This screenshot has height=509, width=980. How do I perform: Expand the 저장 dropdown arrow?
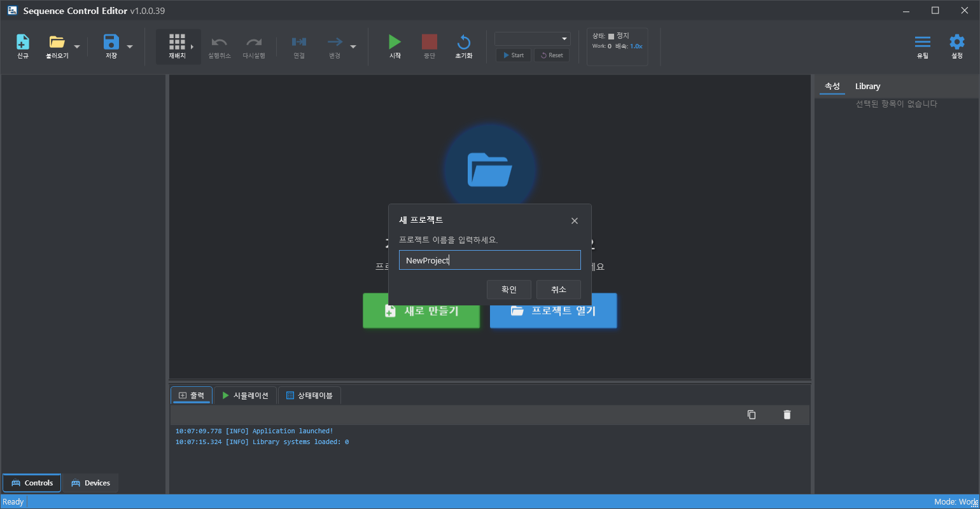click(130, 46)
